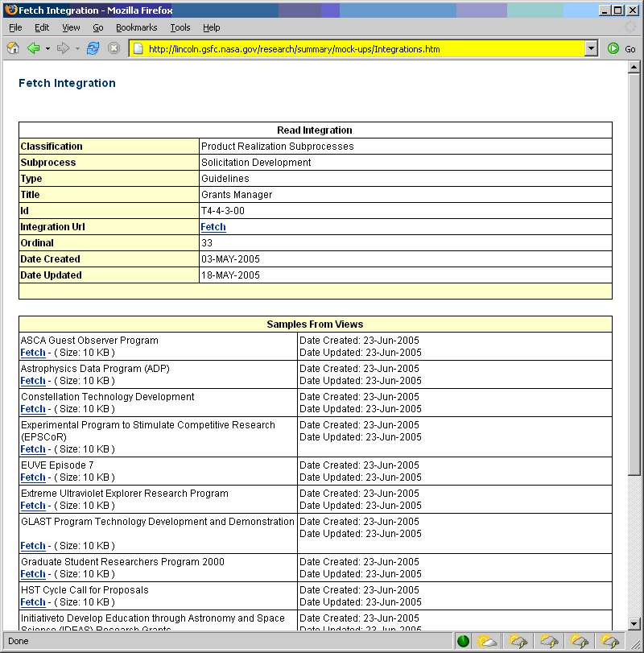Click the green Go button
This screenshot has height=653, width=644.
[x=621, y=49]
